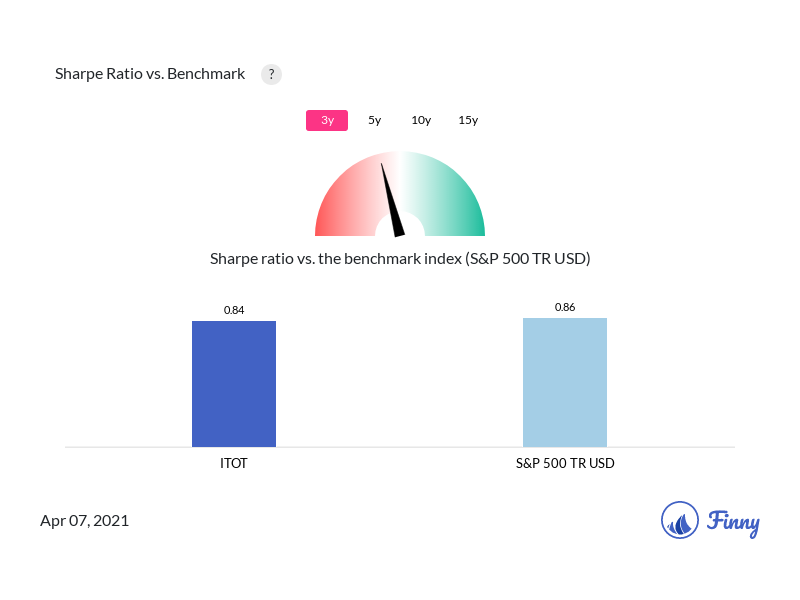Click the 0.84 value label
Image resolution: width=800 pixels, height=600 pixels.
pos(234,310)
